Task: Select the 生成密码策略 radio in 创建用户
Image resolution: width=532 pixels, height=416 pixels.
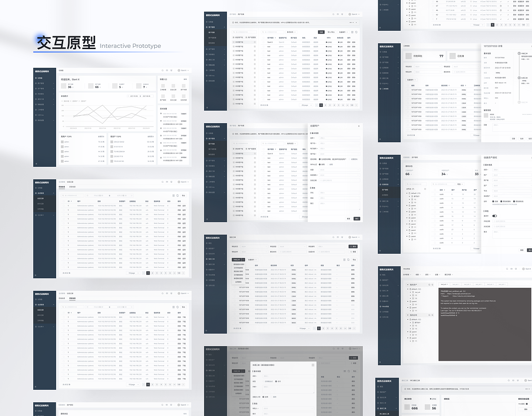Action: pyautogui.click(x=320, y=159)
